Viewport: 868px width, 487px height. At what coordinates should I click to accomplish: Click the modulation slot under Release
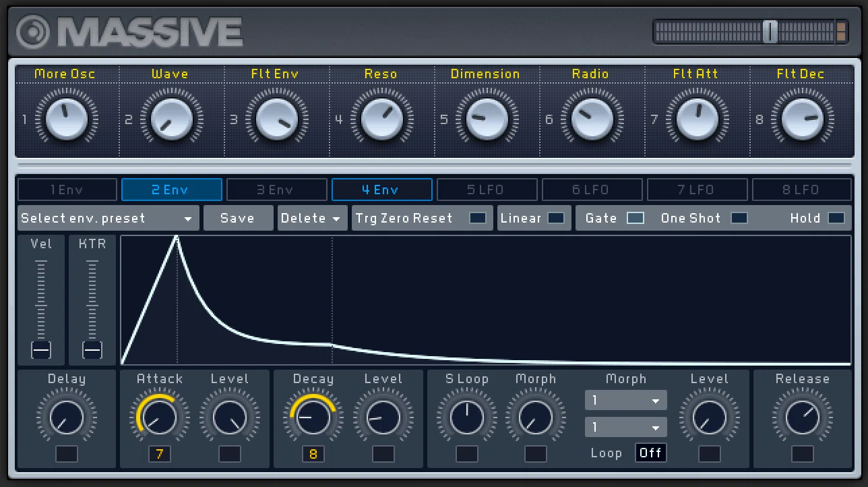[x=803, y=454]
